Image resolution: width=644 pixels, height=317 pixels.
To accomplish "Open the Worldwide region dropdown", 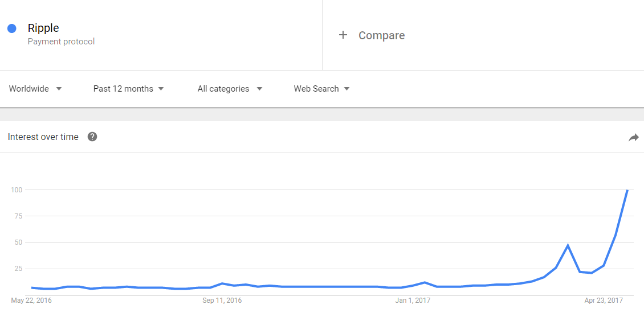I will [x=35, y=89].
